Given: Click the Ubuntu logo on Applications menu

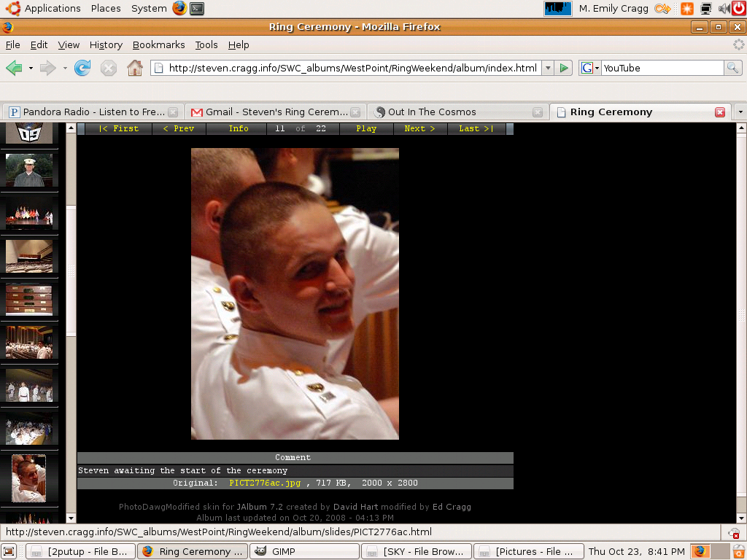Looking at the screenshot, I should (x=13, y=8).
